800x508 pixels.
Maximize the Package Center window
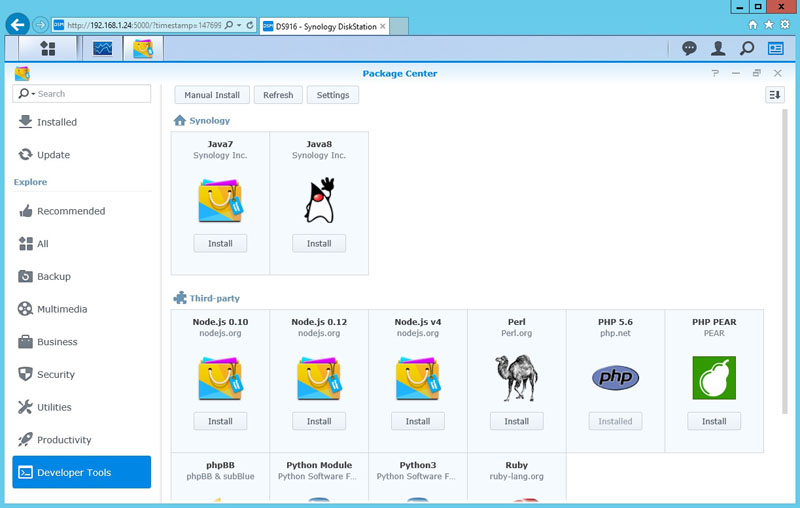point(757,73)
